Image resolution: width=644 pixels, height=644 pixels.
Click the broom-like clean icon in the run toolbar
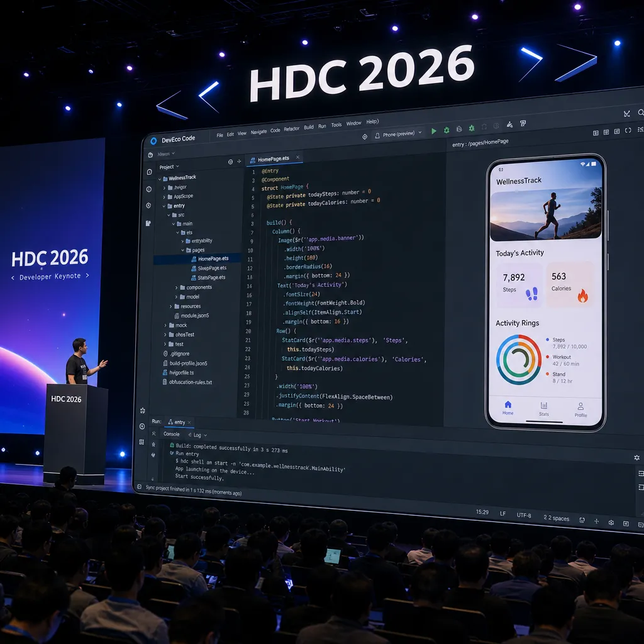(509, 125)
